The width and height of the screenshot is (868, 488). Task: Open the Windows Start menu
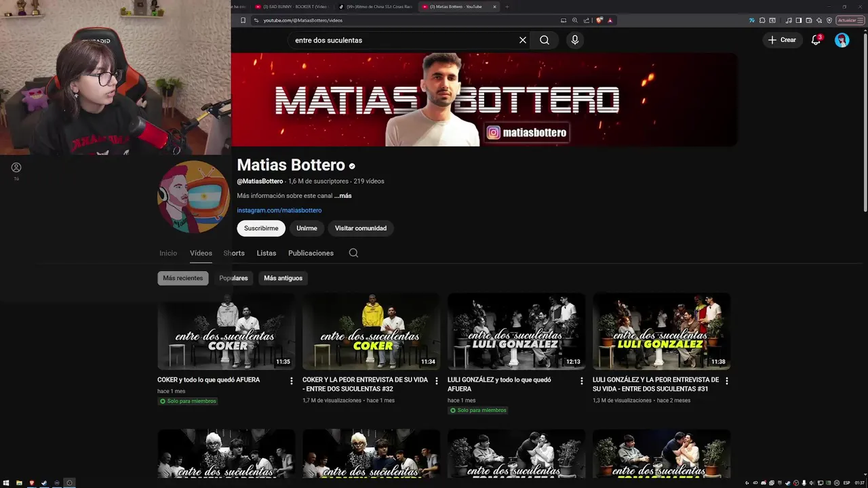[x=7, y=483]
